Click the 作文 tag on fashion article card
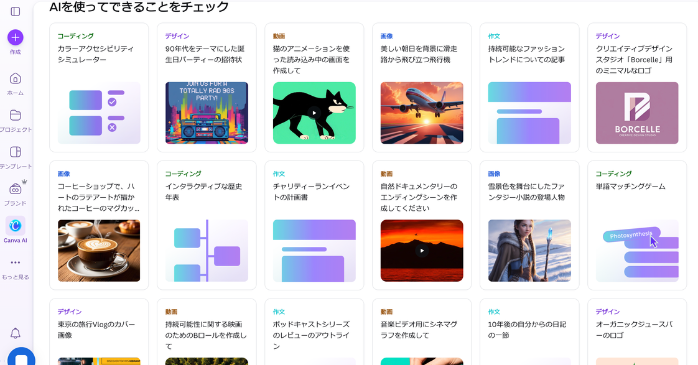This screenshot has width=698, height=365. pos(494,36)
